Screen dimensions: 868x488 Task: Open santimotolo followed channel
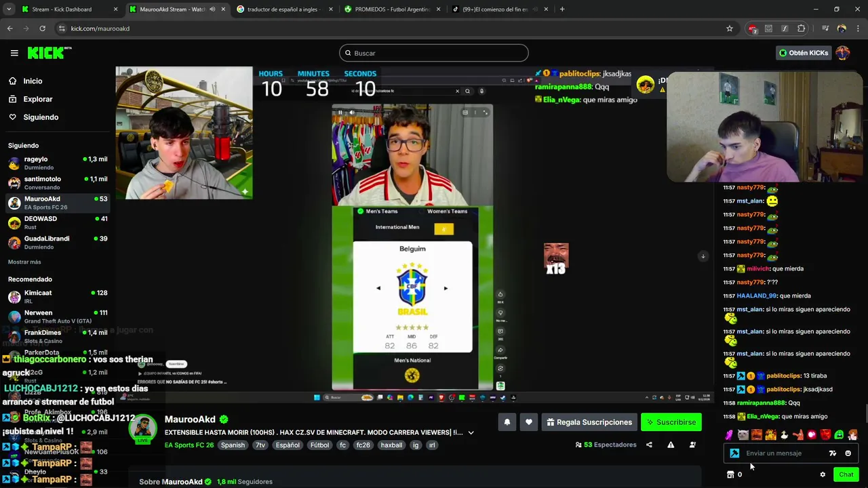[x=58, y=182]
